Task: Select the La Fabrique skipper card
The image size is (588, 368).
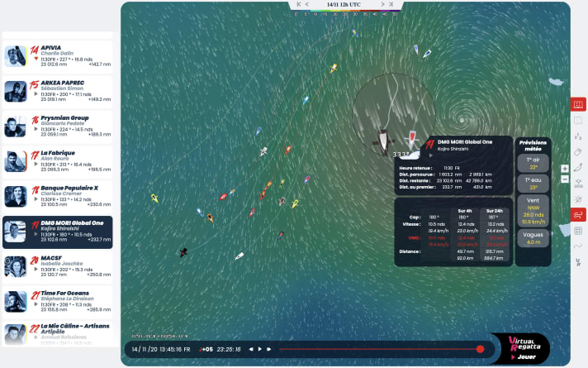Action: click(57, 161)
